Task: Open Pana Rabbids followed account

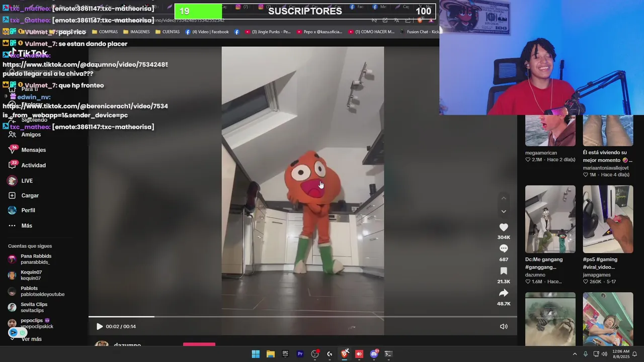Action: click(36, 259)
